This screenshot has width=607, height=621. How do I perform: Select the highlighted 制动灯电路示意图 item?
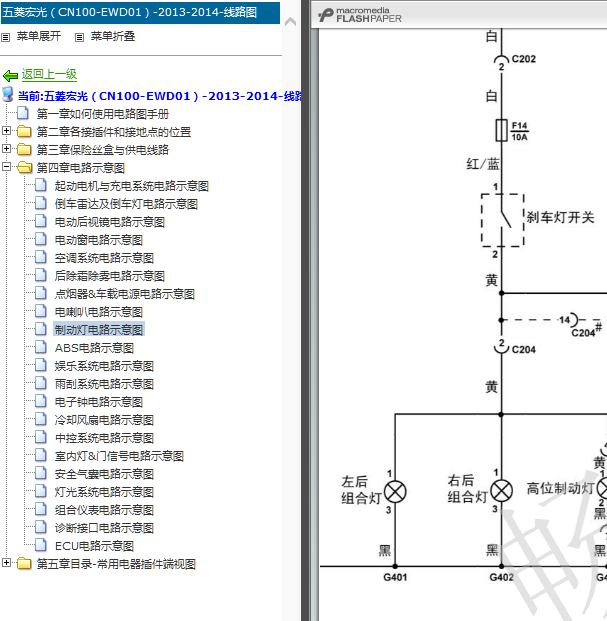(x=99, y=330)
